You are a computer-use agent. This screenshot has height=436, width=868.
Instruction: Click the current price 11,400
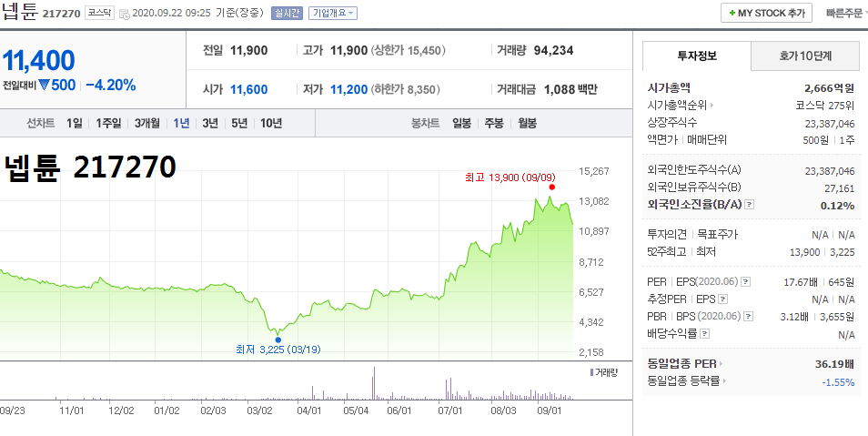click(38, 61)
